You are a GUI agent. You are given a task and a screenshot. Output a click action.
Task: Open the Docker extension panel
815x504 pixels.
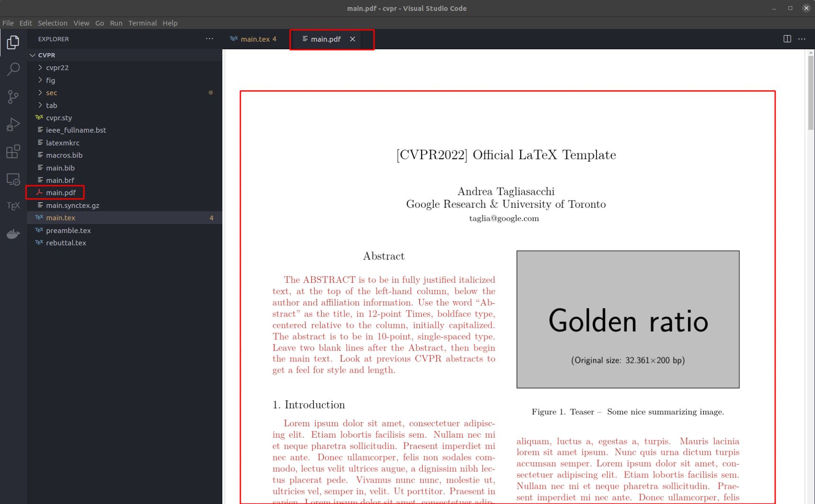pos(13,233)
